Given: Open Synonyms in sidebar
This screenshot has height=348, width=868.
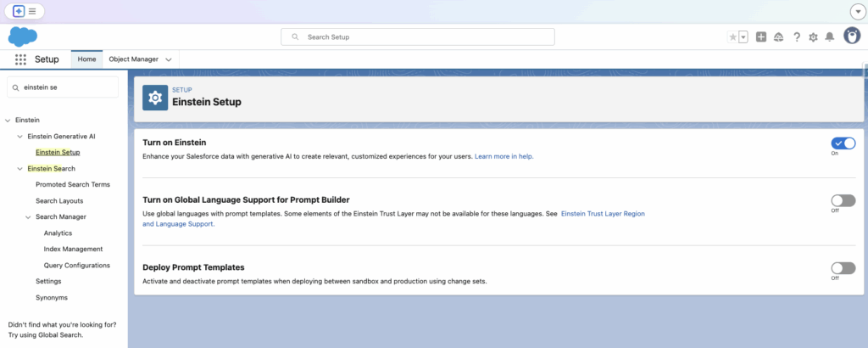Looking at the screenshot, I should (x=52, y=298).
